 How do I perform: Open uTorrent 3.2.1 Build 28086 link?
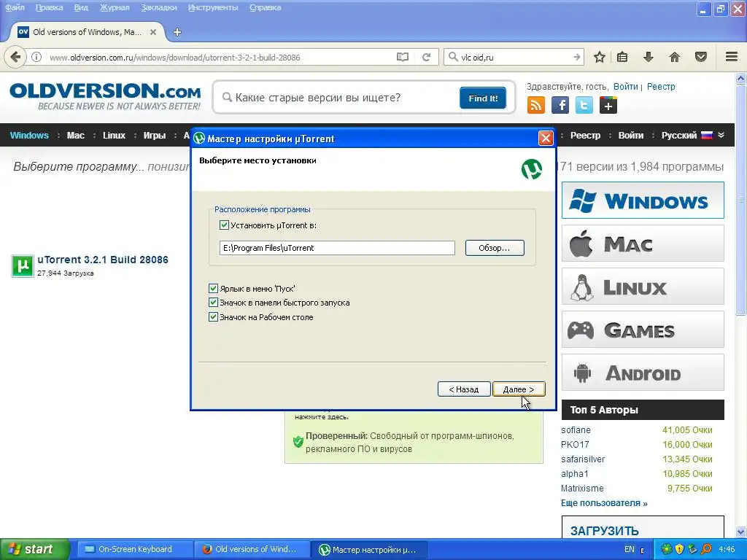pos(103,260)
